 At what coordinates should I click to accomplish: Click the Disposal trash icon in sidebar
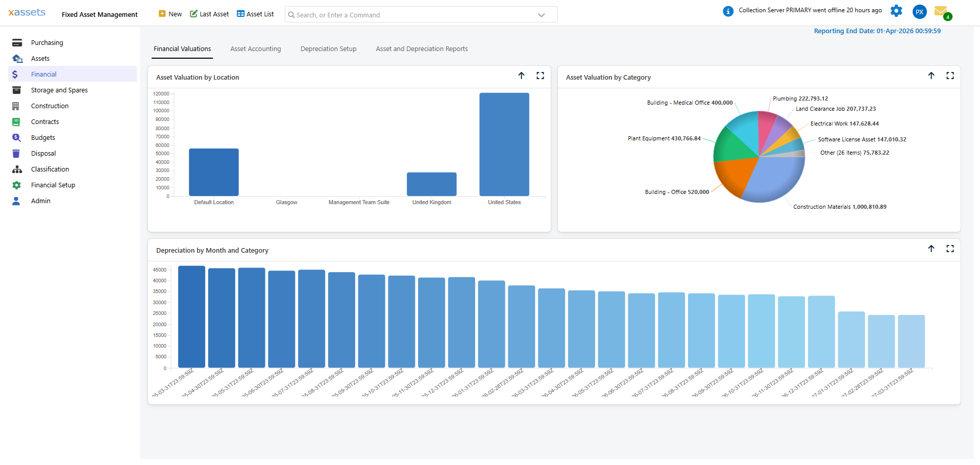(x=16, y=154)
